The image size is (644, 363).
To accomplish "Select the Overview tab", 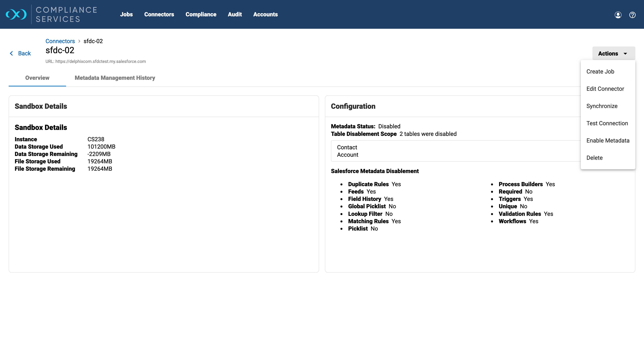I will [x=37, y=78].
